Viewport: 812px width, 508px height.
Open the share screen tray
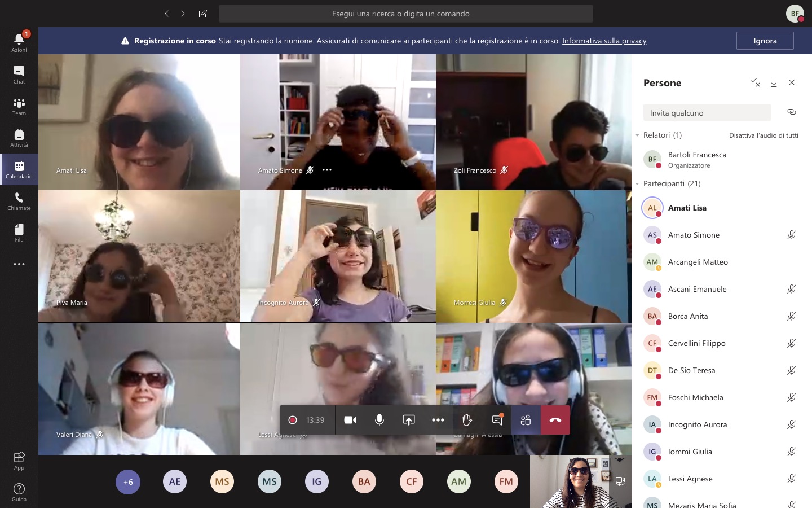408,420
